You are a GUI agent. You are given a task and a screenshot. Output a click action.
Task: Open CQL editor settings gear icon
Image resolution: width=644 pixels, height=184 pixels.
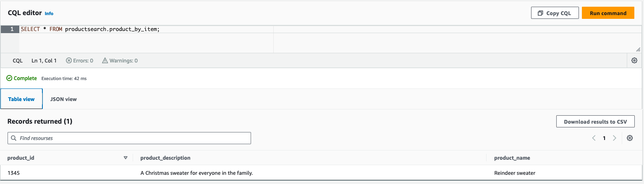tap(634, 61)
